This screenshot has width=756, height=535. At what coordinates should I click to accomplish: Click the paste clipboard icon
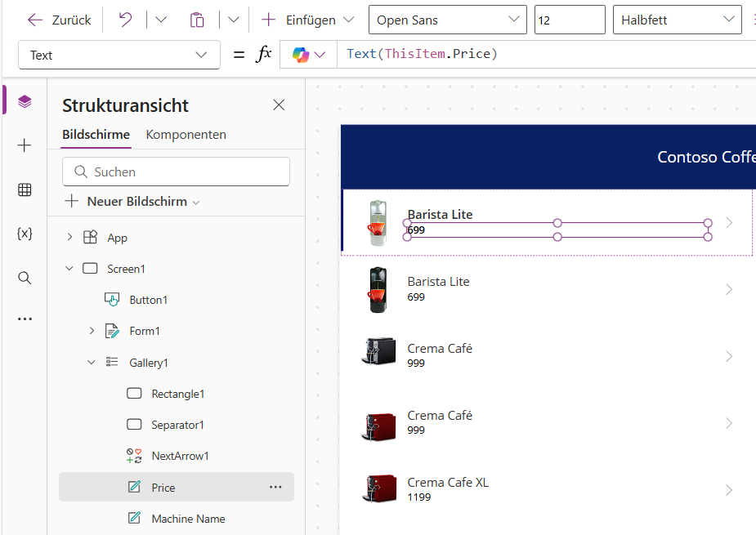click(x=197, y=20)
